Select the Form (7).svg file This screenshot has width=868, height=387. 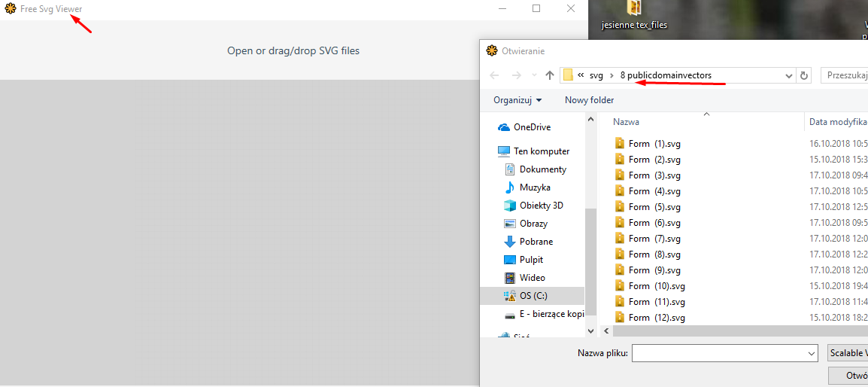tap(654, 239)
